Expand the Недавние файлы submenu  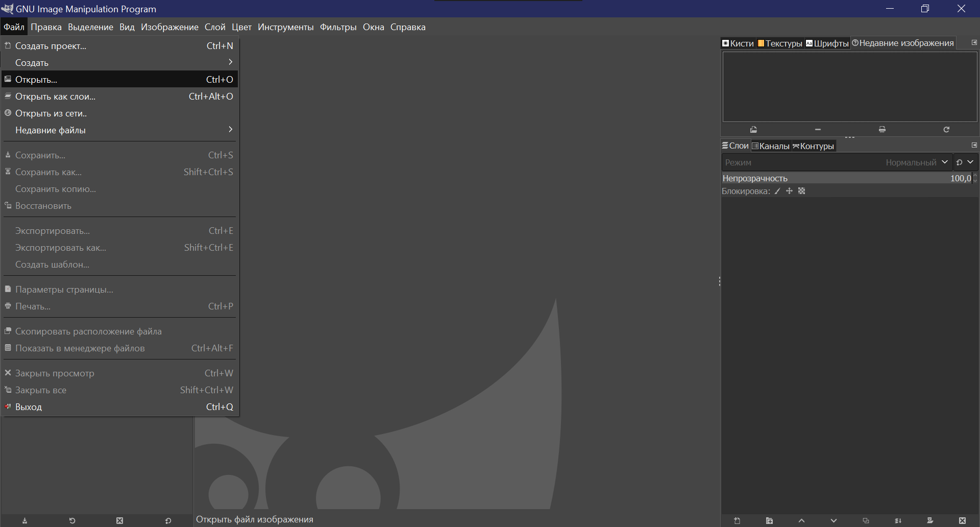point(119,130)
